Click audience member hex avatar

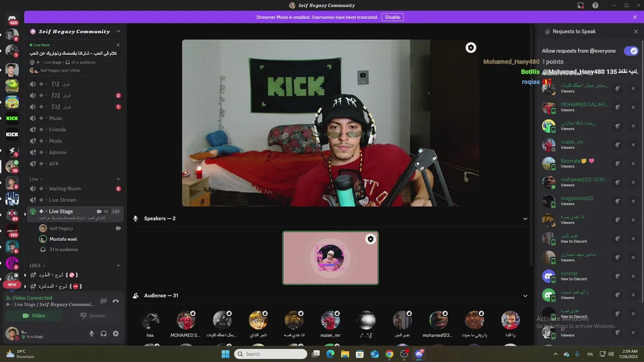click(x=150, y=320)
